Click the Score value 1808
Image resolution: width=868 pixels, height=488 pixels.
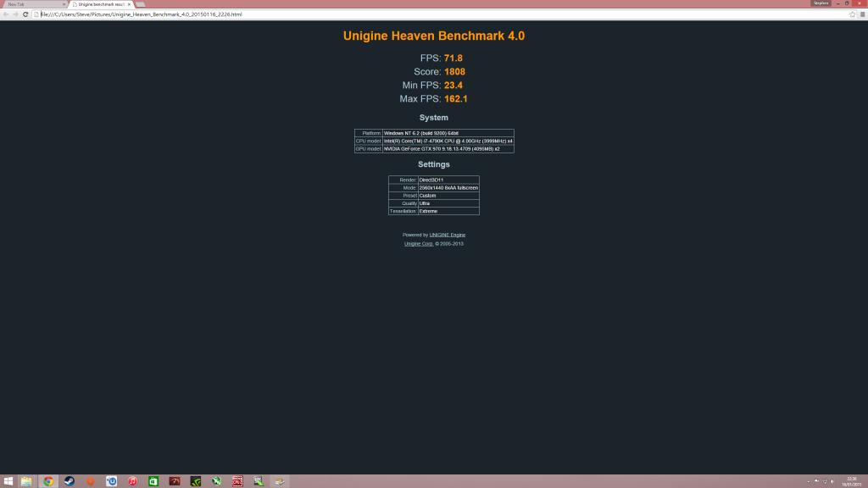click(454, 72)
